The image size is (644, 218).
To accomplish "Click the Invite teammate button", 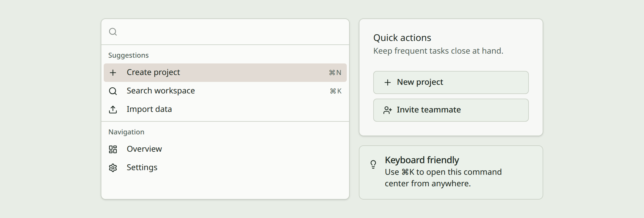I will pos(451,110).
